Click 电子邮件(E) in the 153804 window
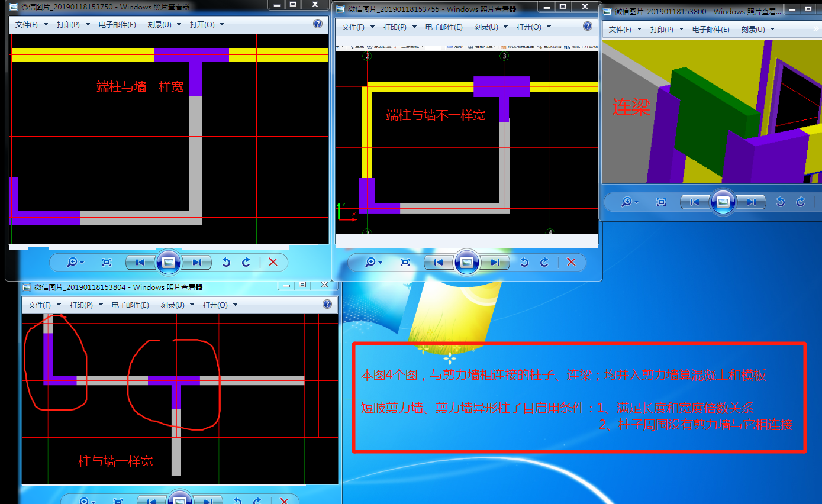 130,305
